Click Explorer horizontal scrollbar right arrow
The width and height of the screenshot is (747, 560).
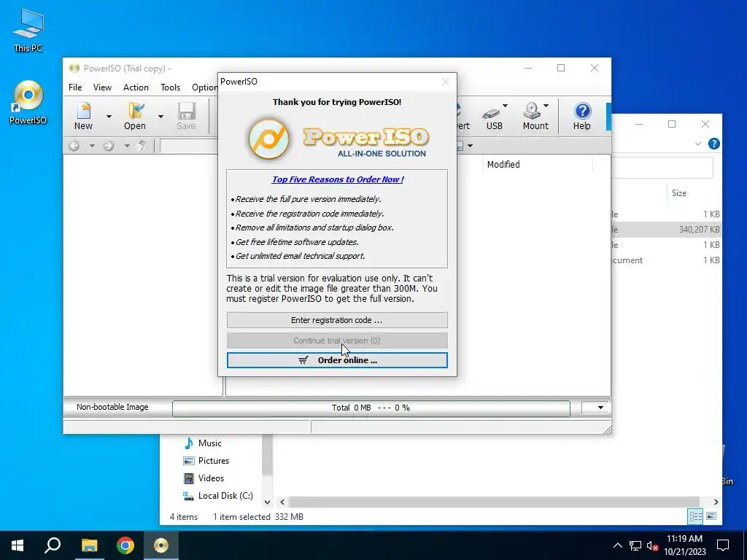pyautogui.click(x=716, y=502)
